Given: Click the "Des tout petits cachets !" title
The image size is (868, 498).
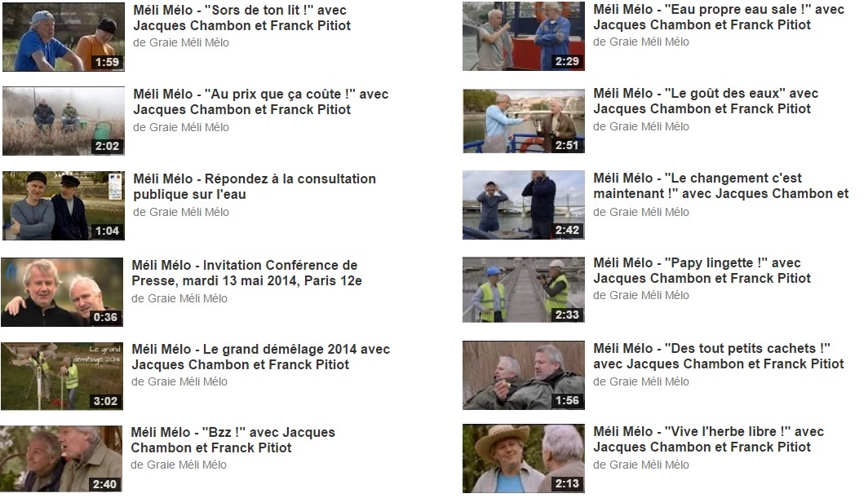Looking at the screenshot, I should pos(719,356).
